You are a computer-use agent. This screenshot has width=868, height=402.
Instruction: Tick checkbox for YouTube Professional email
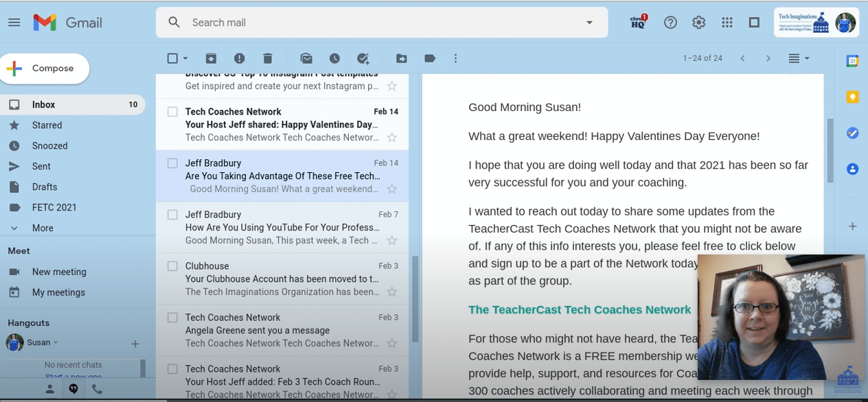[172, 215]
